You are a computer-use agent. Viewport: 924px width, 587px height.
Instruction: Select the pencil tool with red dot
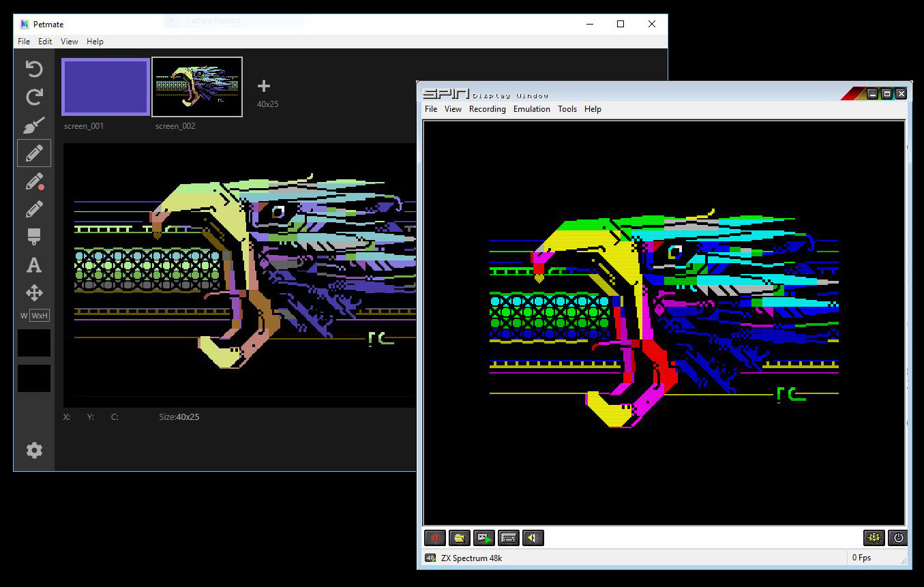34,181
